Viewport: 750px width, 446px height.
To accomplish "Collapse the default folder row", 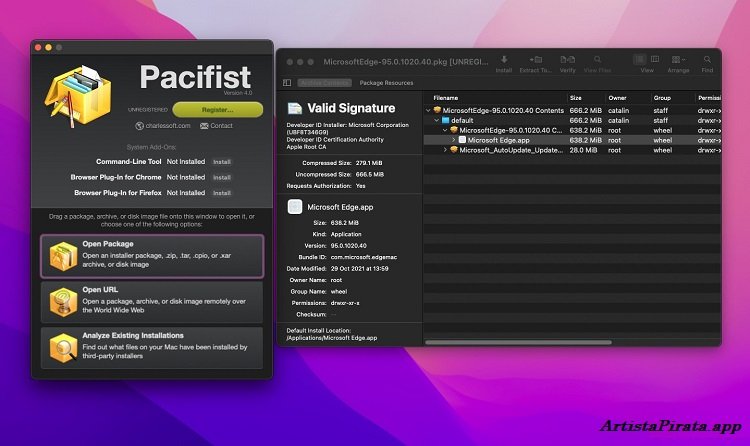I will (436, 121).
